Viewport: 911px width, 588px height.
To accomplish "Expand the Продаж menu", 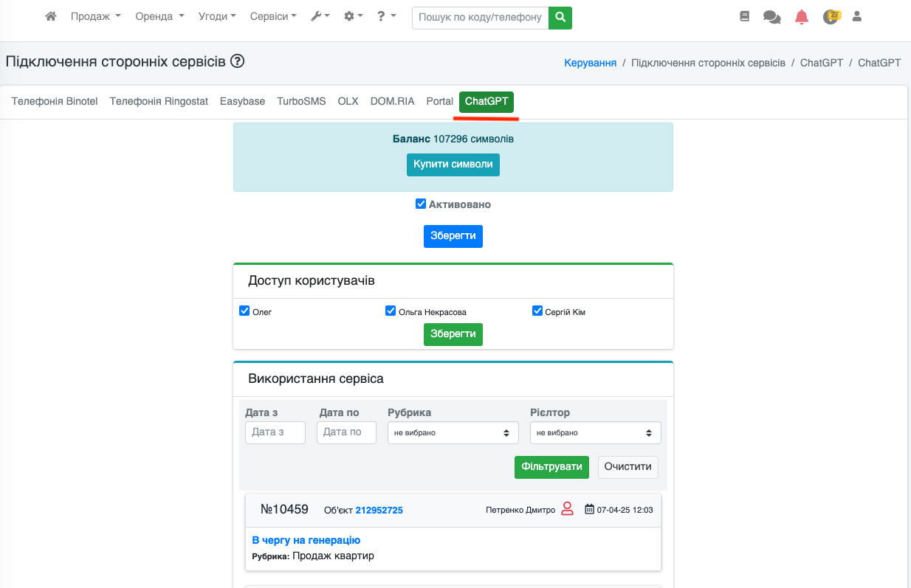I will click(x=95, y=16).
